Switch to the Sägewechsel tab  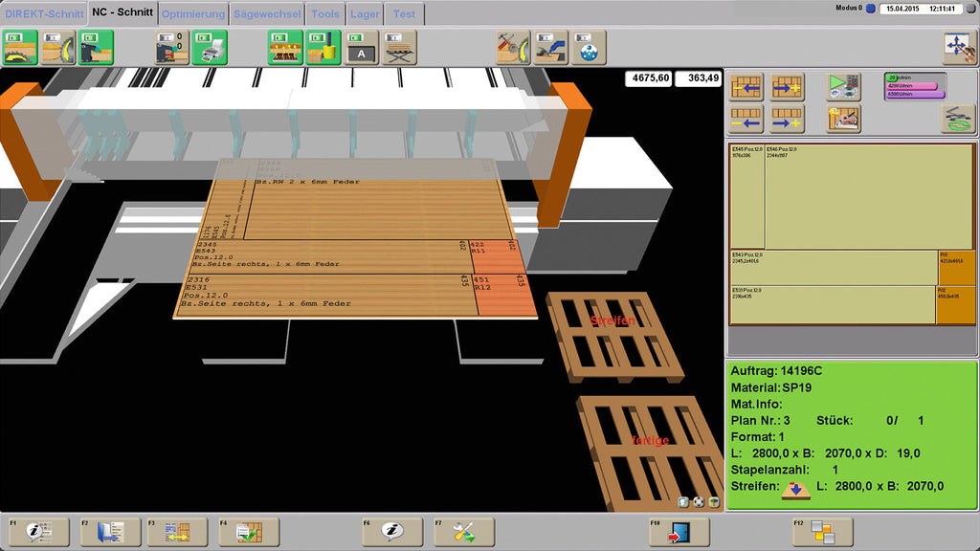(268, 13)
